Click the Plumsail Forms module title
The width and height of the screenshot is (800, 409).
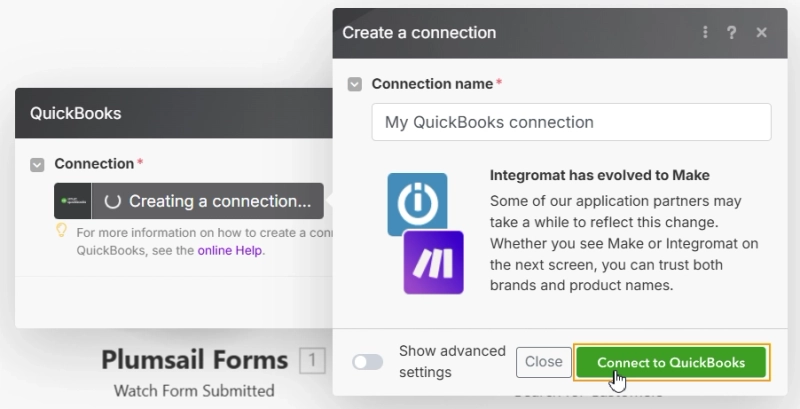[x=194, y=360]
